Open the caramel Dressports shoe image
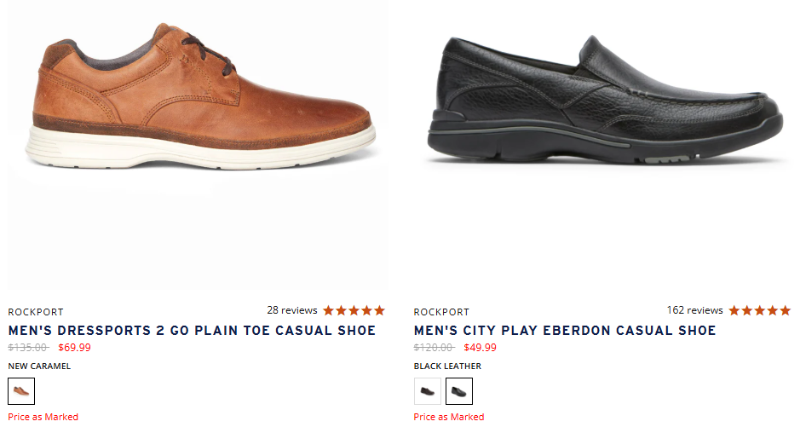The height and width of the screenshot is (433, 800). 200,100
